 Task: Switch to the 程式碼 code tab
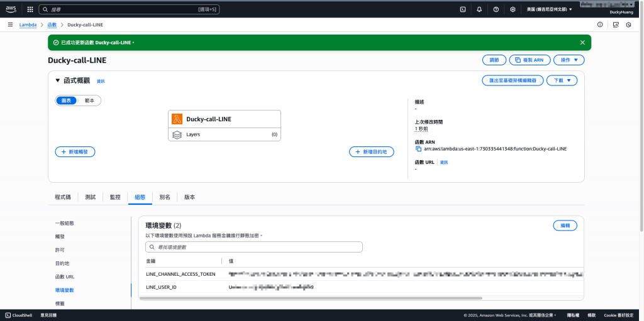[63, 197]
